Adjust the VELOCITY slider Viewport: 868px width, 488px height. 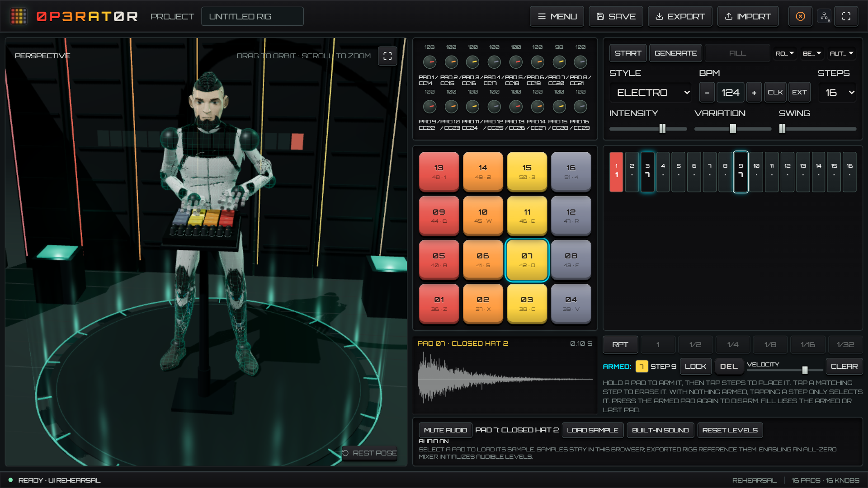pos(785,371)
